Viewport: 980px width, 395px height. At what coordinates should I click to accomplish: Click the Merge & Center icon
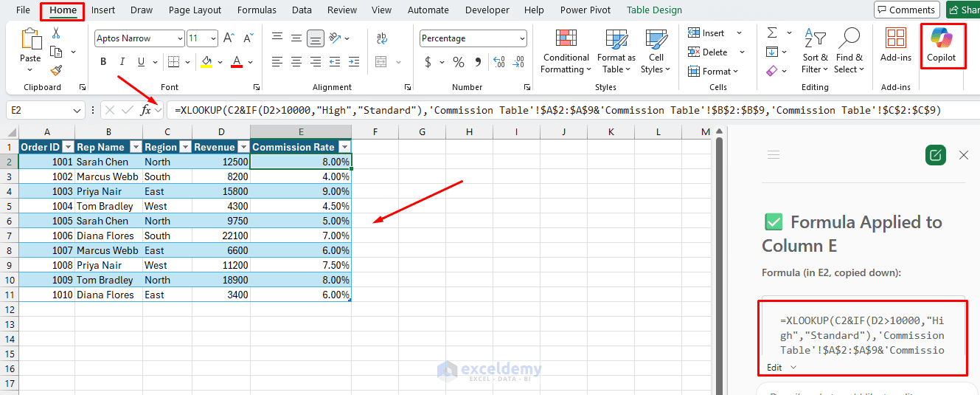pyautogui.click(x=382, y=62)
